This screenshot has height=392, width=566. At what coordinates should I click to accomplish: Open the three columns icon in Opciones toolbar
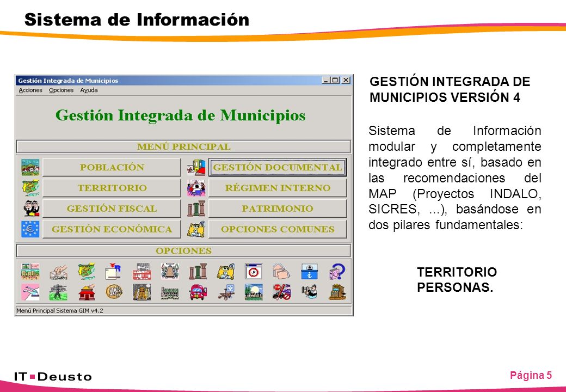tap(198, 272)
